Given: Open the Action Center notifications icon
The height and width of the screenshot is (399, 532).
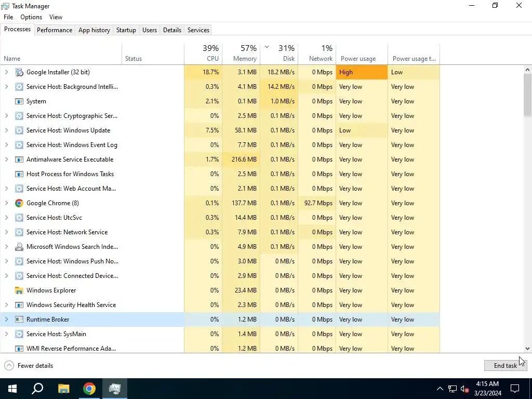Looking at the screenshot, I should point(515,389).
